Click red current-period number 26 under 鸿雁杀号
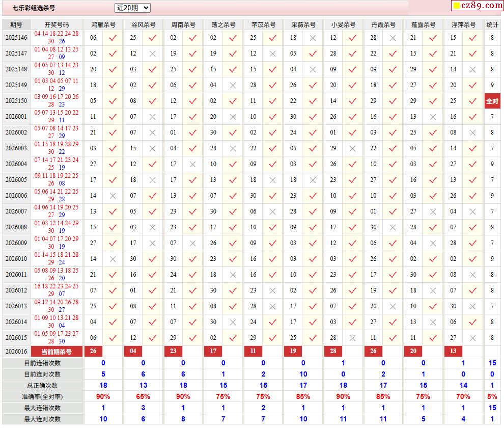504x428 pixels. 93,351
